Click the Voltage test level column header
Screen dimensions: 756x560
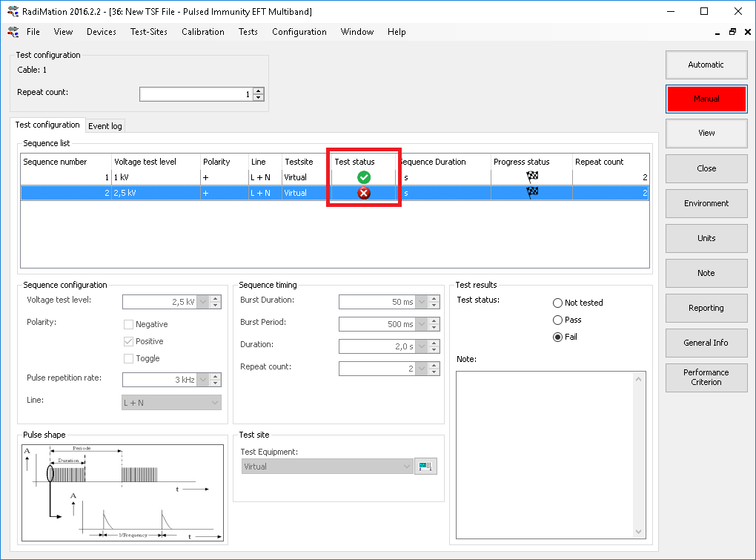point(156,162)
